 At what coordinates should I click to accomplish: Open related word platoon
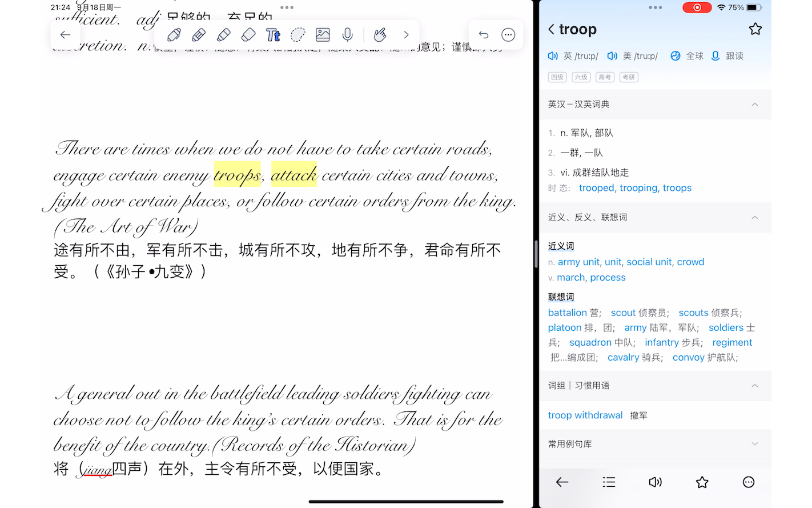[x=565, y=328]
